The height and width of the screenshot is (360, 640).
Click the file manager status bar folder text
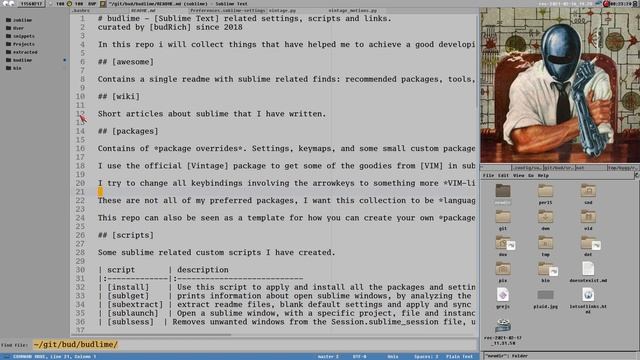pyautogui.click(x=507, y=356)
